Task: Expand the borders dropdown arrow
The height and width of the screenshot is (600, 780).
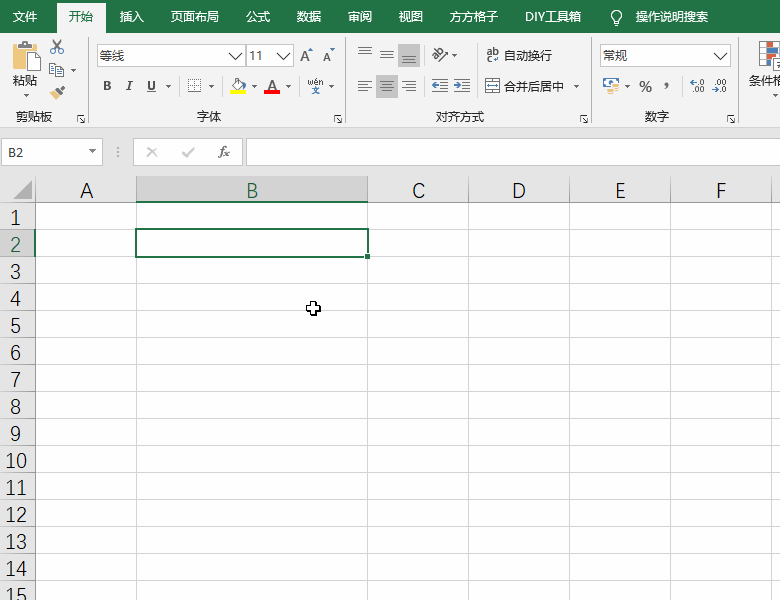Action: point(211,87)
